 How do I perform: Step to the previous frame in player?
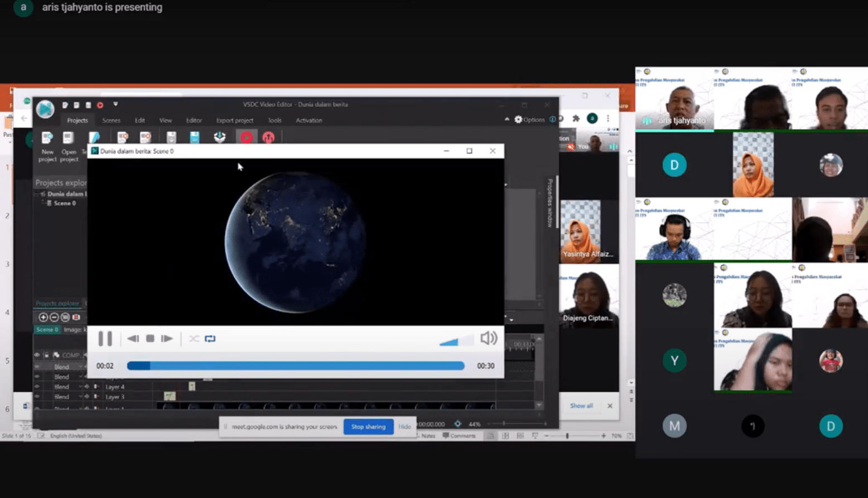[x=133, y=339]
